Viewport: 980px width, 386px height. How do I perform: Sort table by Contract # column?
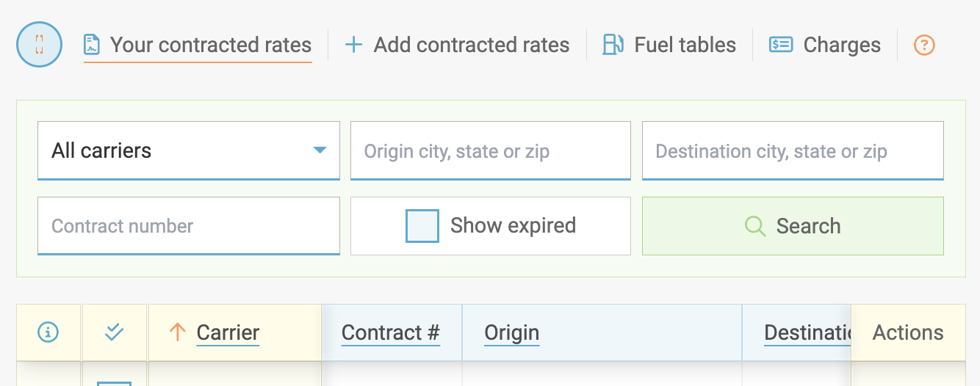(391, 333)
